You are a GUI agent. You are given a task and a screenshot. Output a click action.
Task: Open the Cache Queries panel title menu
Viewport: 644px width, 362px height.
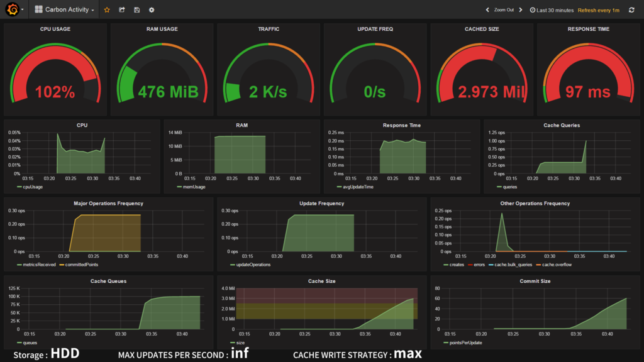pos(562,125)
